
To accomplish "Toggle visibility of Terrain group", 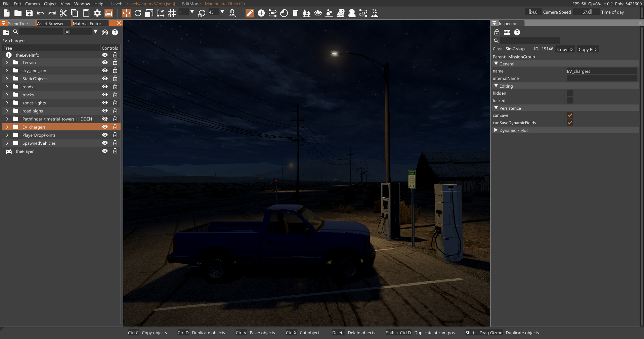I will [x=105, y=62].
